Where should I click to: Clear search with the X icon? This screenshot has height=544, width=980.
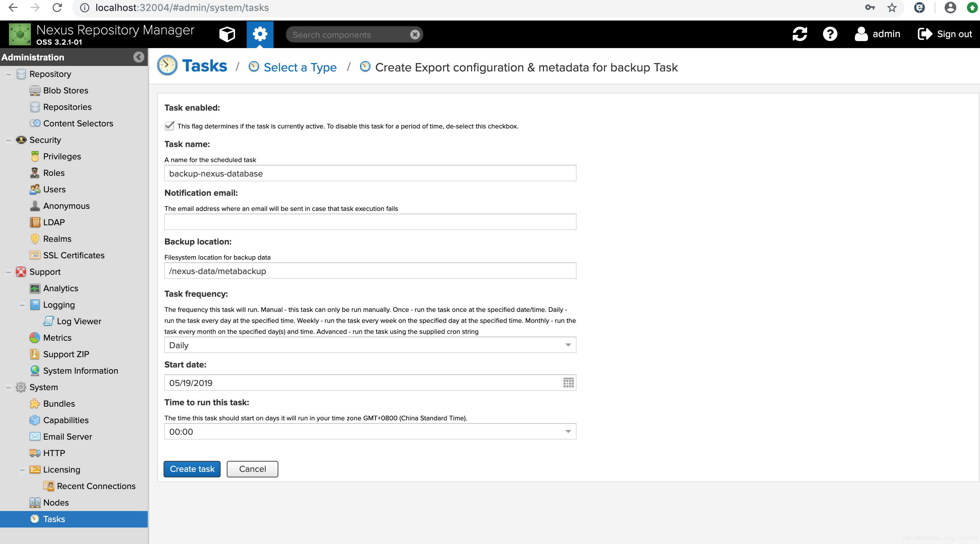click(415, 35)
